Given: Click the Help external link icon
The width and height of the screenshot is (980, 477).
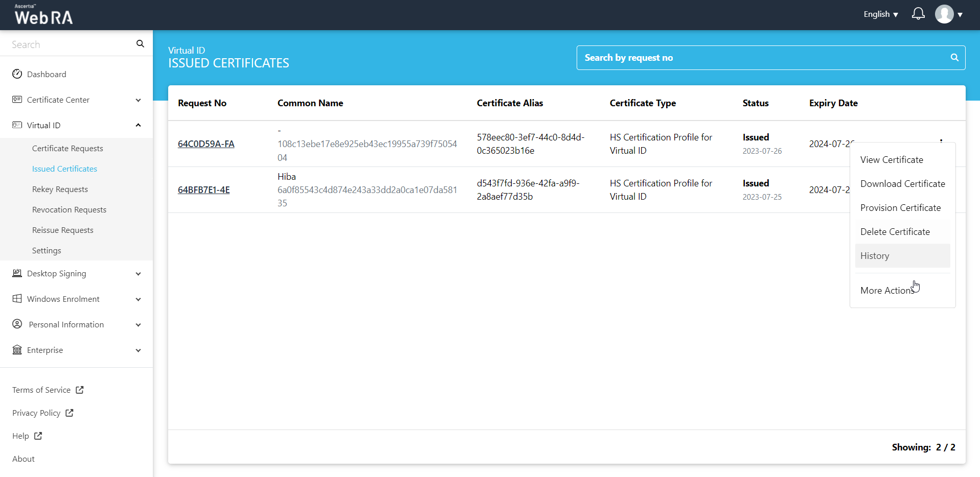Looking at the screenshot, I should pyautogui.click(x=38, y=436).
